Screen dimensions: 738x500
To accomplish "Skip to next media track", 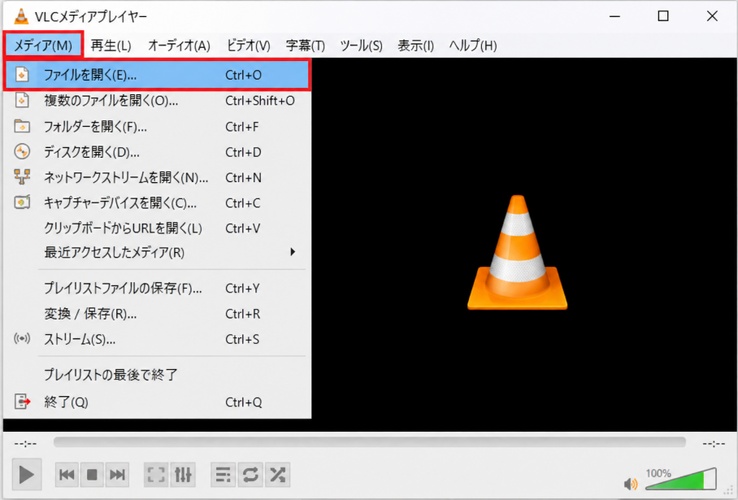I will click(117, 475).
